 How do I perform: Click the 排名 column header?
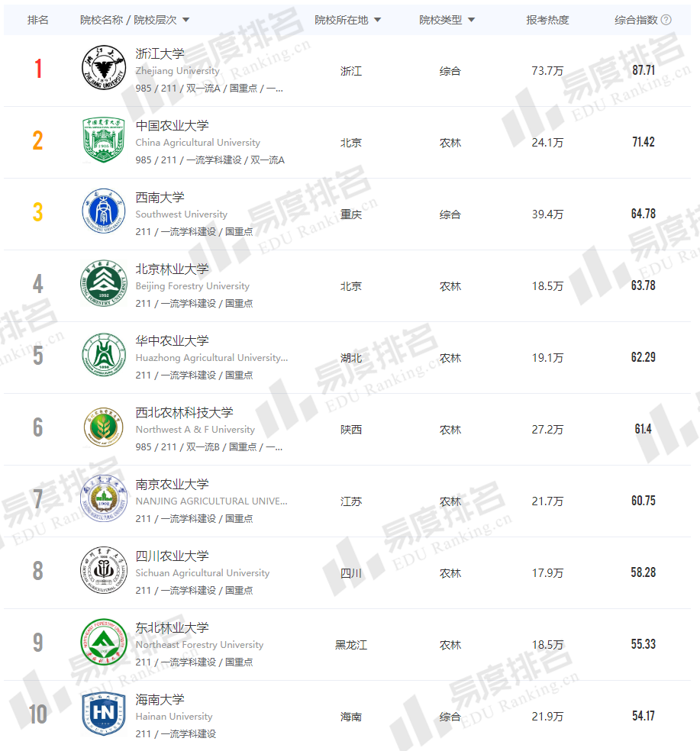(38, 20)
